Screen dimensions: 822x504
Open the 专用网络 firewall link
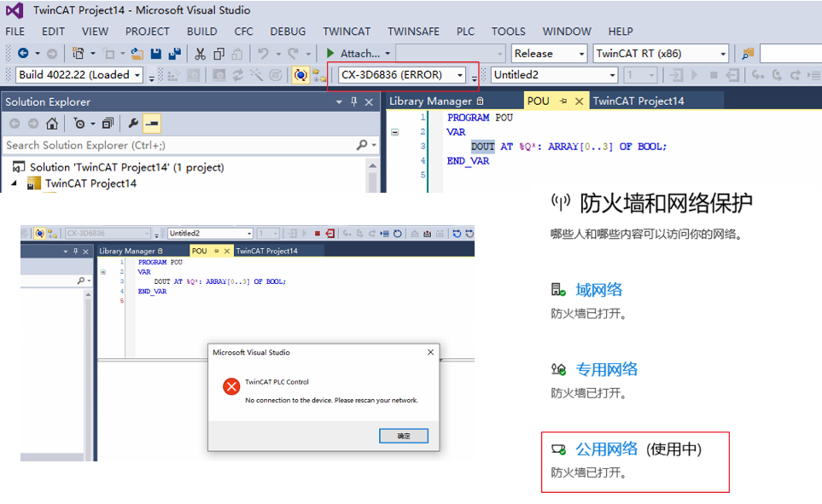(x=607, y=369)
